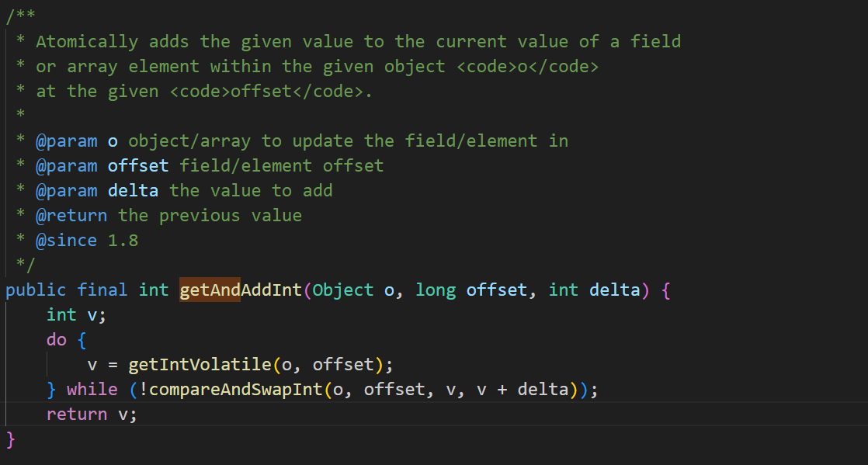Click the closing */ of the Javadoc comment
Screen dimensions: 868x465
(x=26, y=265)
